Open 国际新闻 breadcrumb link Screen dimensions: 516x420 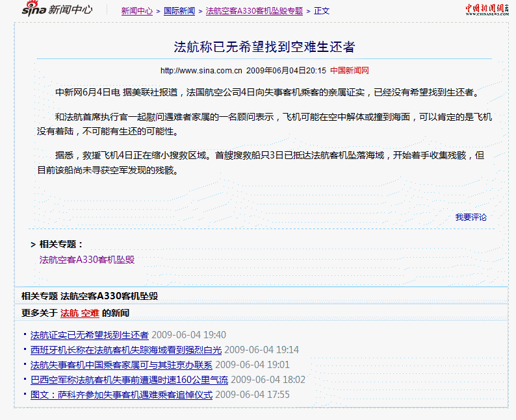pos(179,11)
